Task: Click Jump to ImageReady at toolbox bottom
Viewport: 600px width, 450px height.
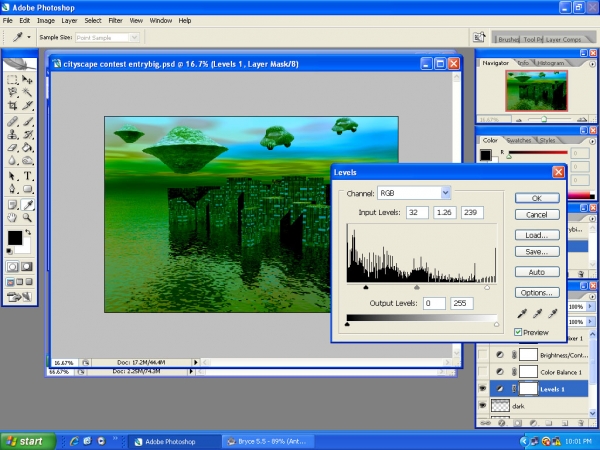Action: pyautogui.click(x=19, y=297)
